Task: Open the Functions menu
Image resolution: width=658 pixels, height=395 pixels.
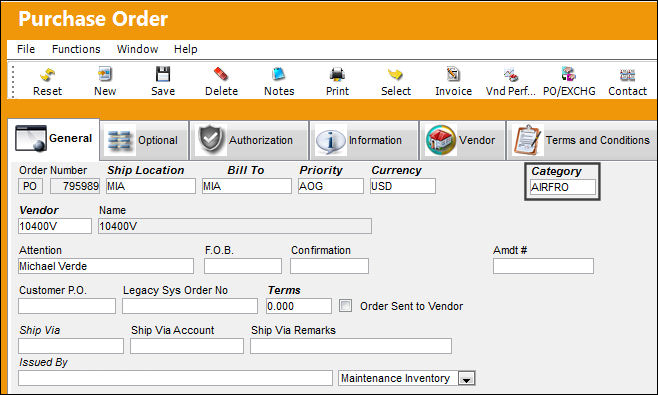Action: pos(76,49)
